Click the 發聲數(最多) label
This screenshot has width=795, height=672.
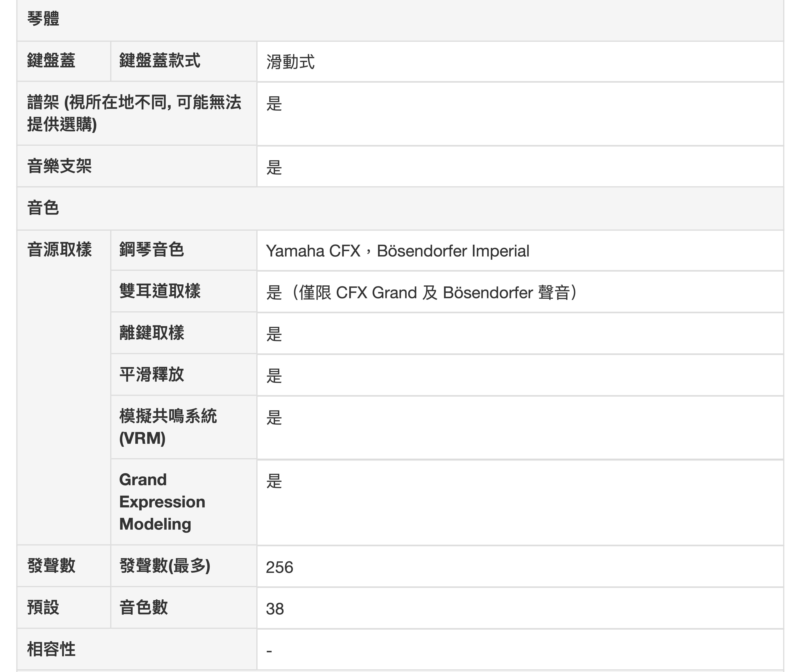pos(165,566)
